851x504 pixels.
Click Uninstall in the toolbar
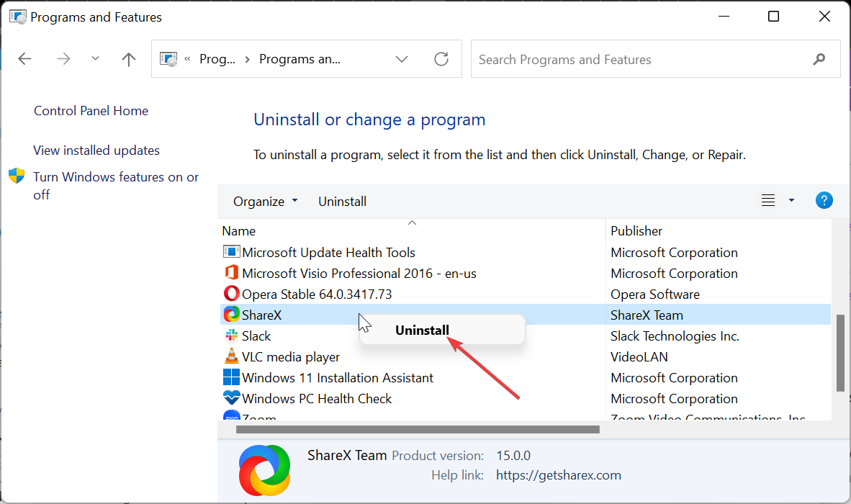pyautogui.click(x=342, y=202)
